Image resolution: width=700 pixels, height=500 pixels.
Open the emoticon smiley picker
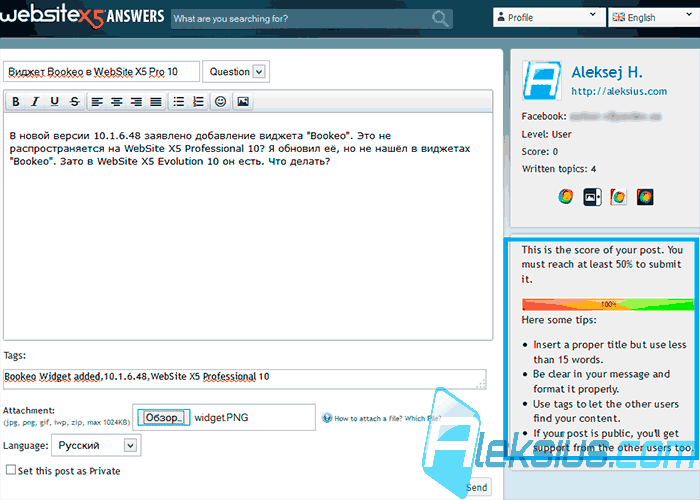[221, 102]
